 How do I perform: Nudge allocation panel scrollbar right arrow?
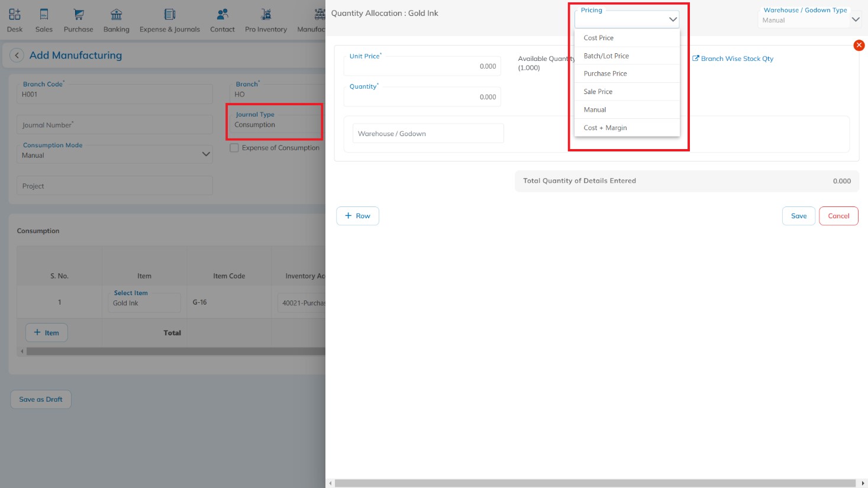pos(863,483)
